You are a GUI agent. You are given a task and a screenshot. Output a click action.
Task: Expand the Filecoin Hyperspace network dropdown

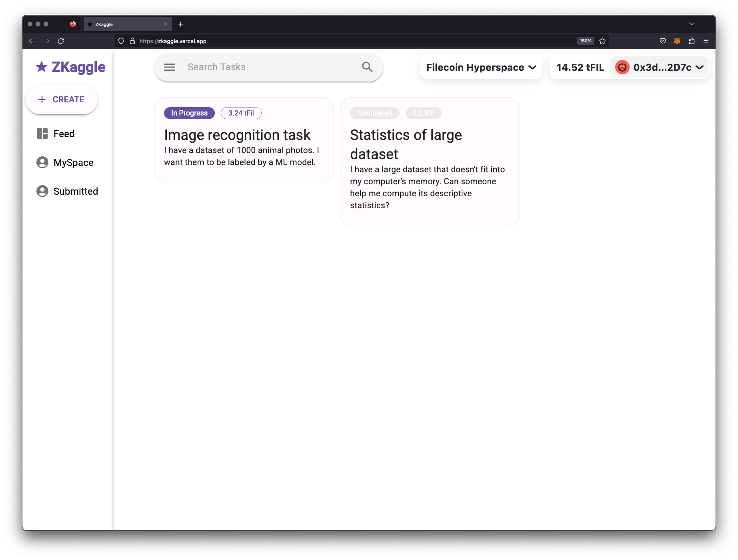[481, 67]
